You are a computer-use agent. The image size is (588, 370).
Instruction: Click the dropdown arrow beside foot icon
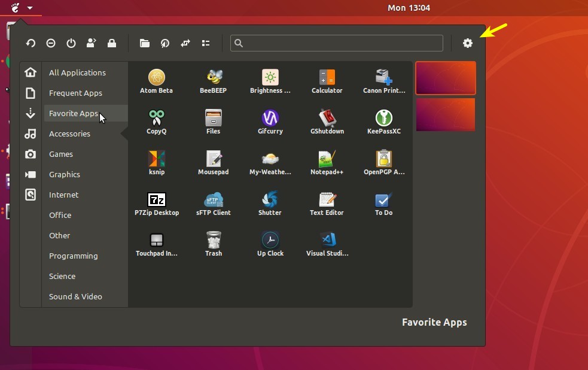[30, 8]
